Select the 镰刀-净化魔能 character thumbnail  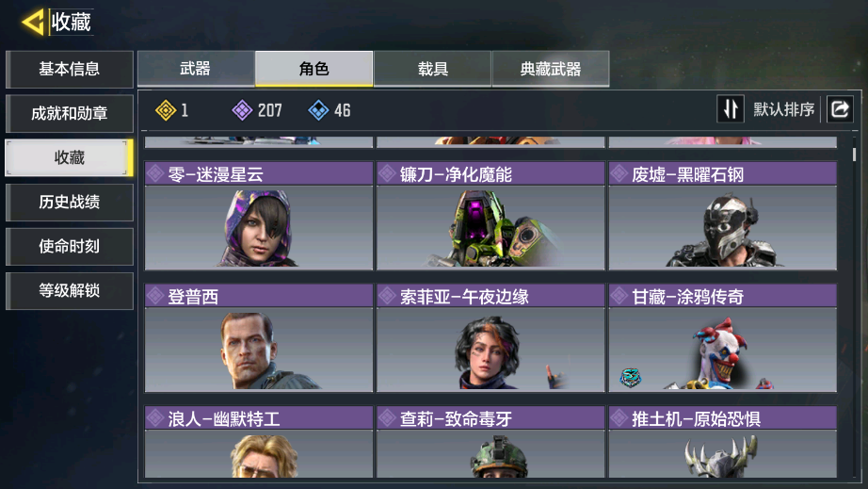point(490,228)
